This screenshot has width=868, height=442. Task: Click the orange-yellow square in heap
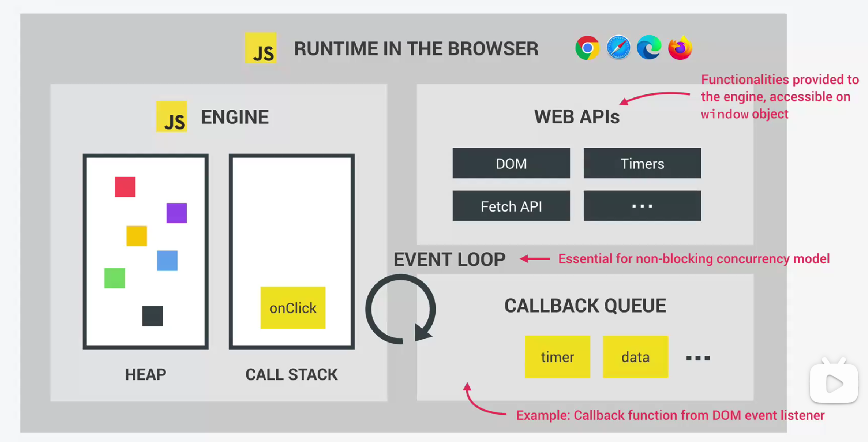click(x=136, y=236)
